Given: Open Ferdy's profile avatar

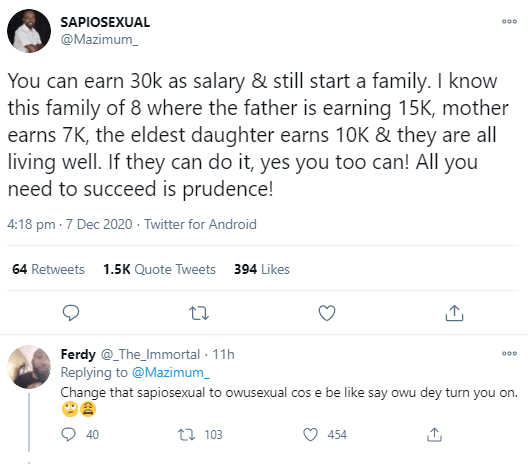Looking at the screenshot, I should [x=29, y=367].
